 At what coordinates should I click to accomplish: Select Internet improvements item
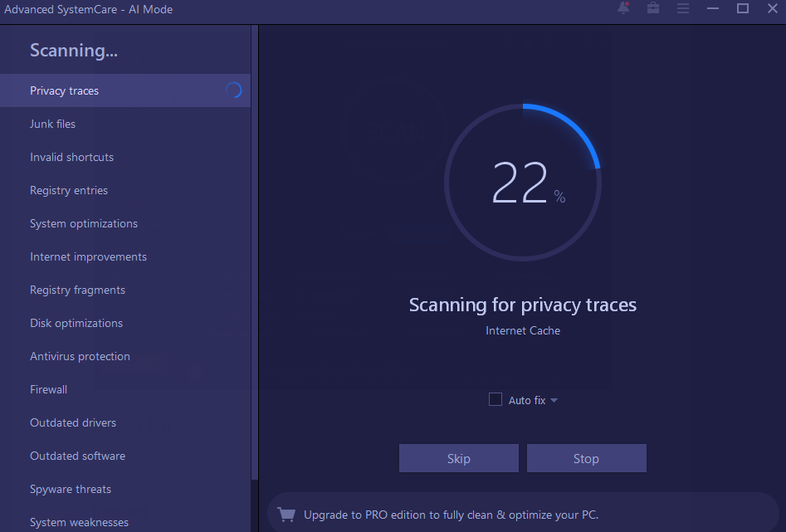pos(125,256)
